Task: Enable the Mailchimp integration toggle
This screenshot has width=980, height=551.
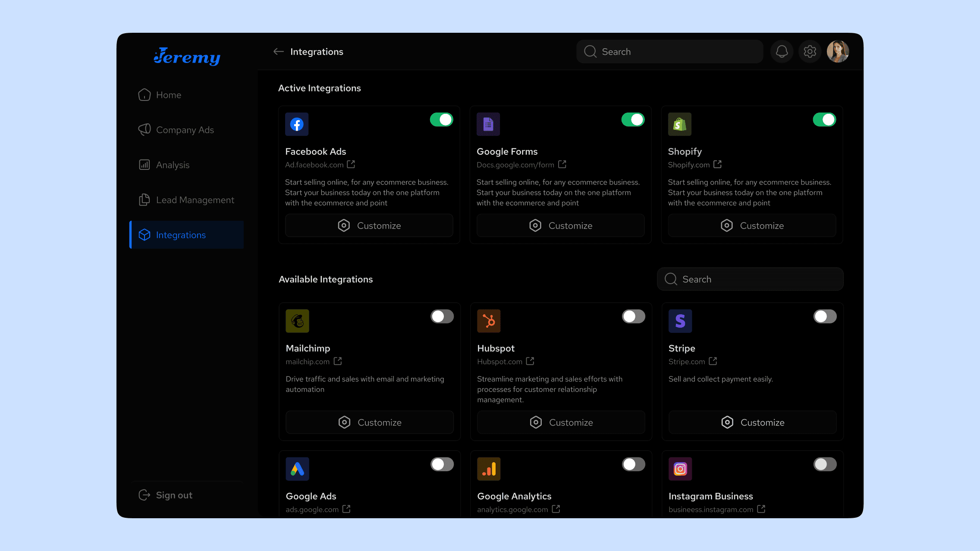Action: (x=442, y=316)
